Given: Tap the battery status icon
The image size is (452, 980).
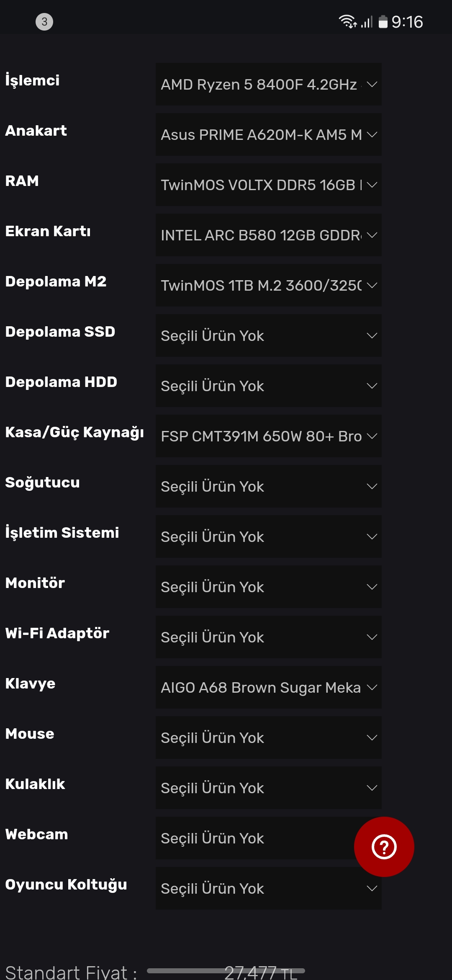Looking at the screenshot, I should point(383,22).
